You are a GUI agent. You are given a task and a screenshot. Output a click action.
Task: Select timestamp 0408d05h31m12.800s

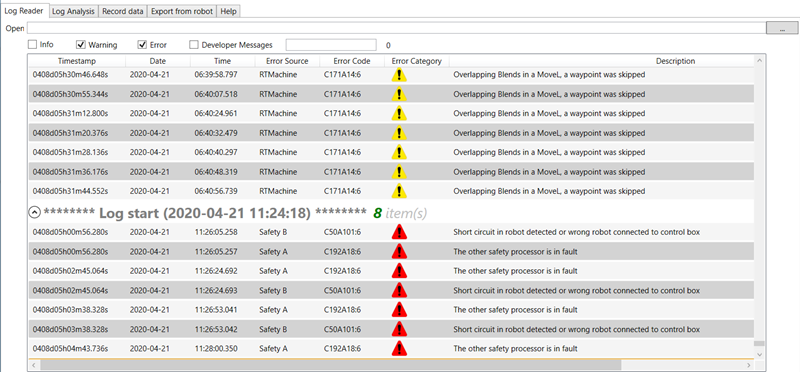(x=70, y=114)
